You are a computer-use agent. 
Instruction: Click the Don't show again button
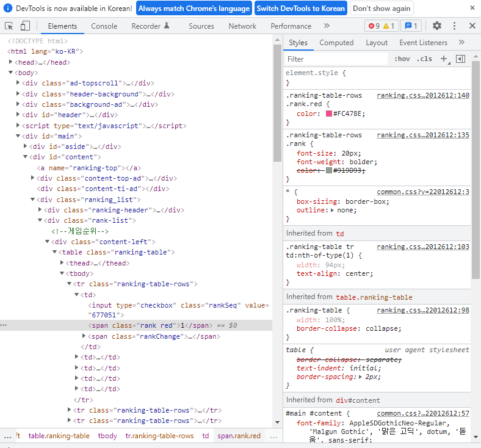(382, 9)
